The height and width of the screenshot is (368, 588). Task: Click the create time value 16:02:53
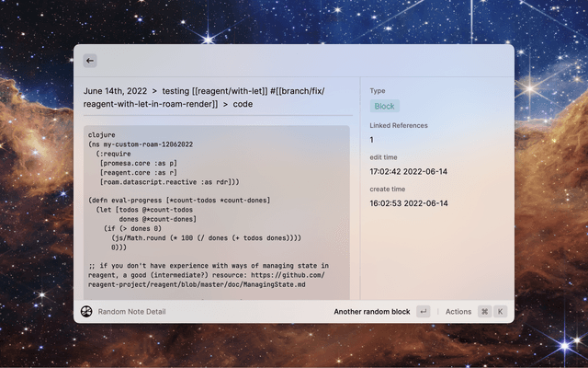pos(407,202)
